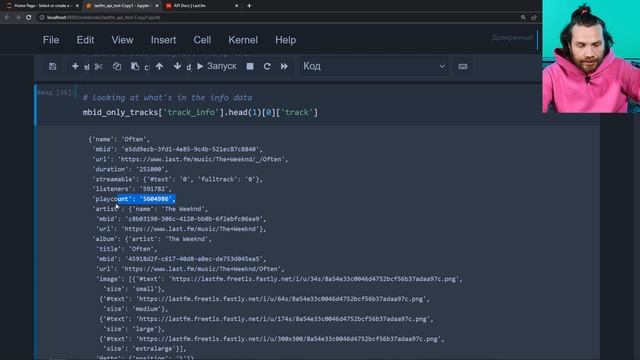640x360 pixels.
Task: Click the artist url The+Weeknd
Action: pos(192,229)
